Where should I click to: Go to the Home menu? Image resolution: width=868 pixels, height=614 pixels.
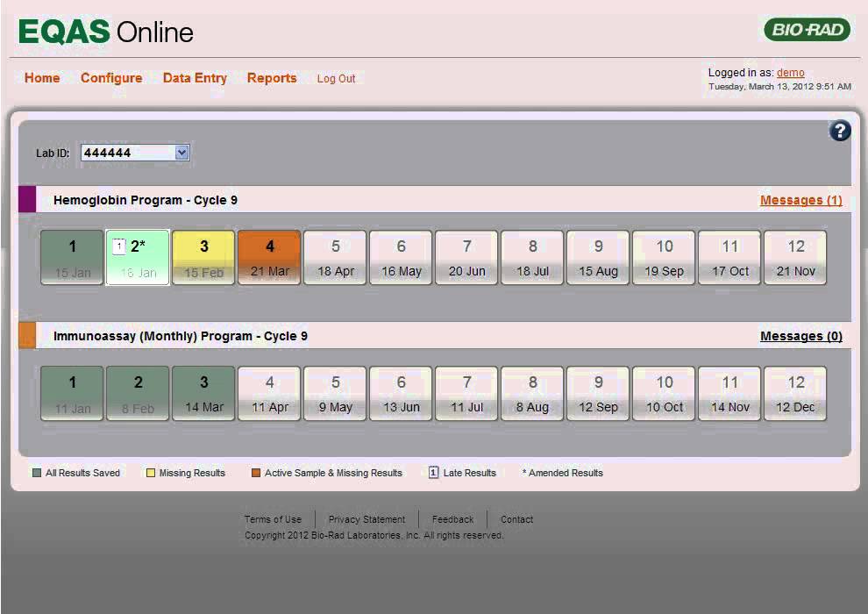(42, 78)
